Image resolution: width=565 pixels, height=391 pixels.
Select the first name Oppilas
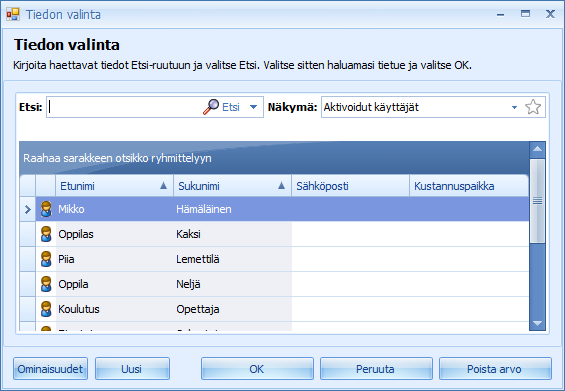(76, 234)
